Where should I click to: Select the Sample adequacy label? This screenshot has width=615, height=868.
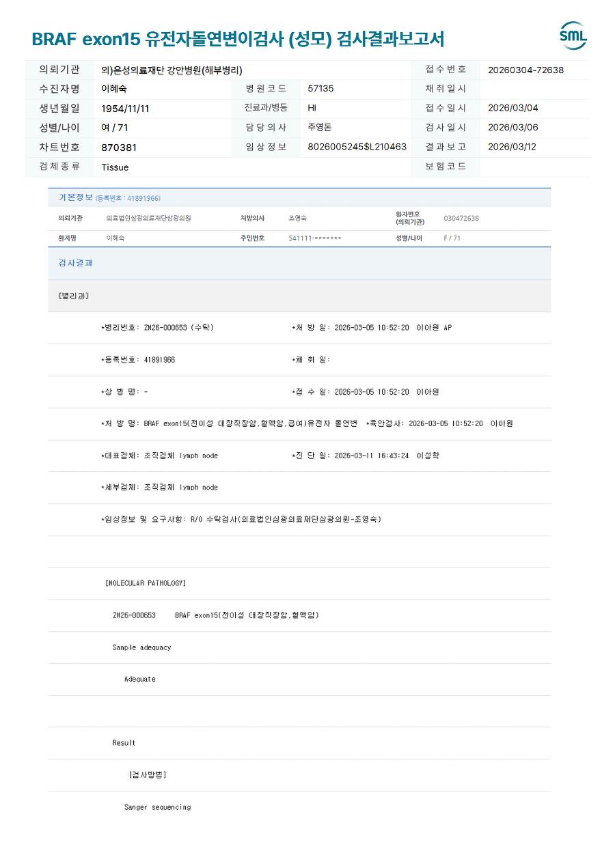pos(141,647)
